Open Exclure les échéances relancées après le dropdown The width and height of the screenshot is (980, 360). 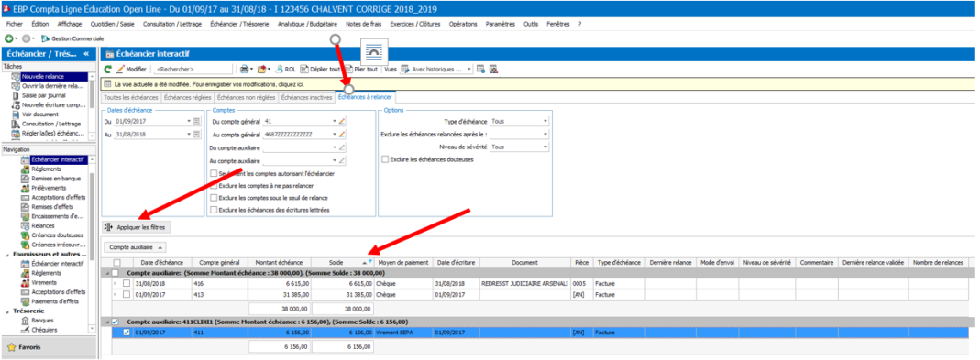[x=545, y=134]
